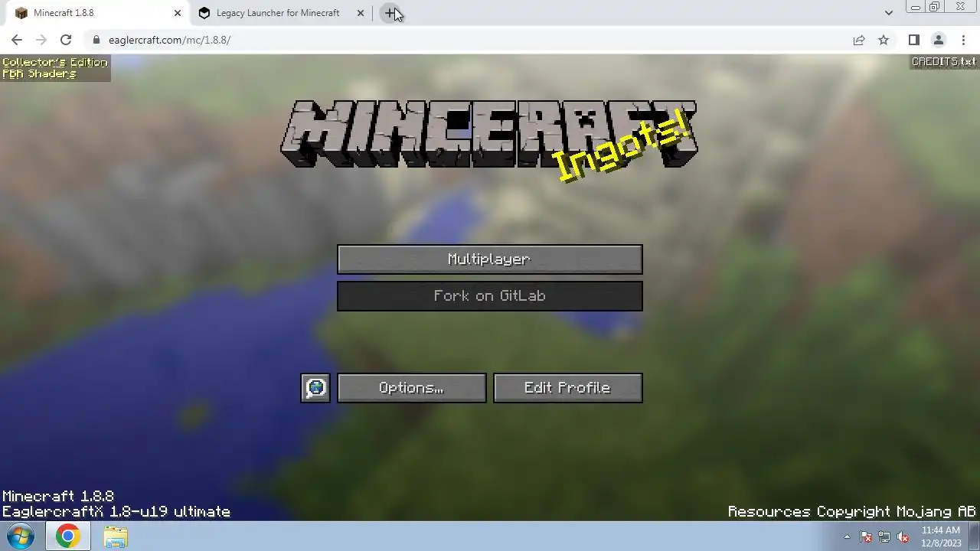Open Action Center flag icon
Screen dimensions: 980x551
point(866,536)
